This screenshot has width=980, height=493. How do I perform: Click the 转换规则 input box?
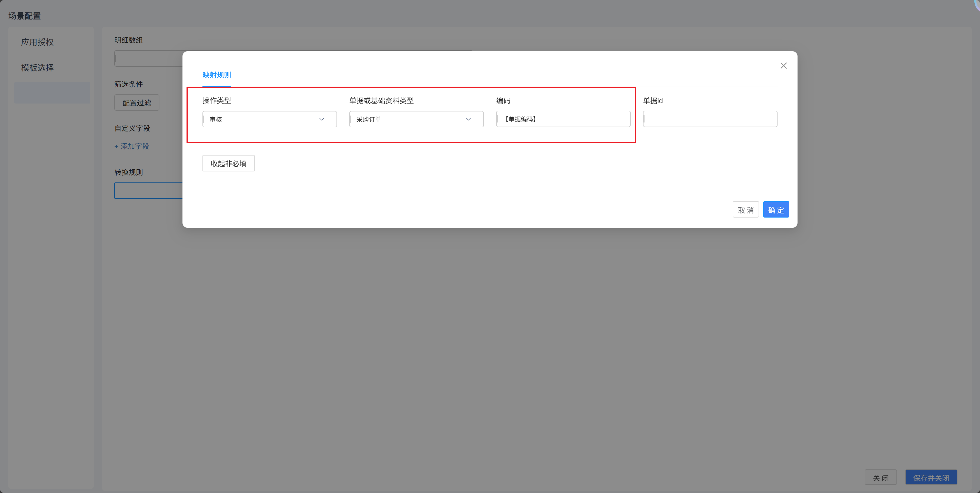[148, 191]
